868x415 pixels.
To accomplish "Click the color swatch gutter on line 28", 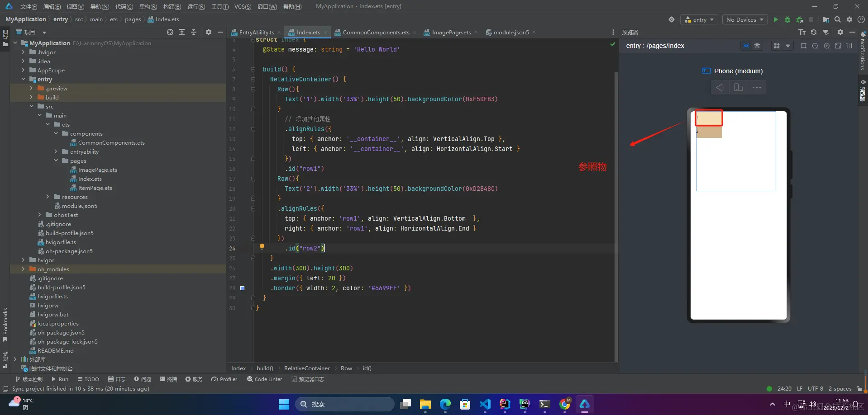I will [242, 288].
